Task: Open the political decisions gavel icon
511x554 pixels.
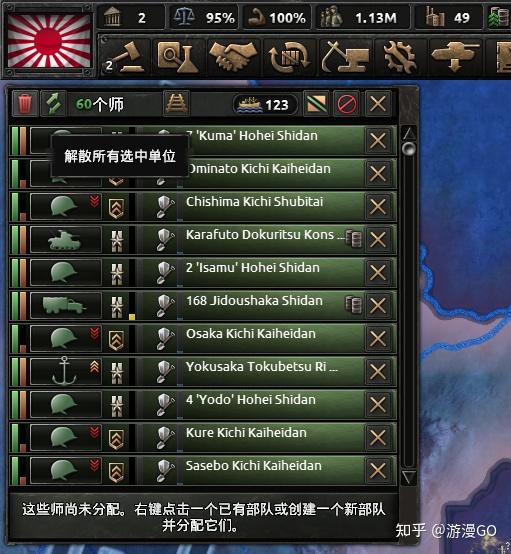Action: pyautogui.click(x=125, y=57)
